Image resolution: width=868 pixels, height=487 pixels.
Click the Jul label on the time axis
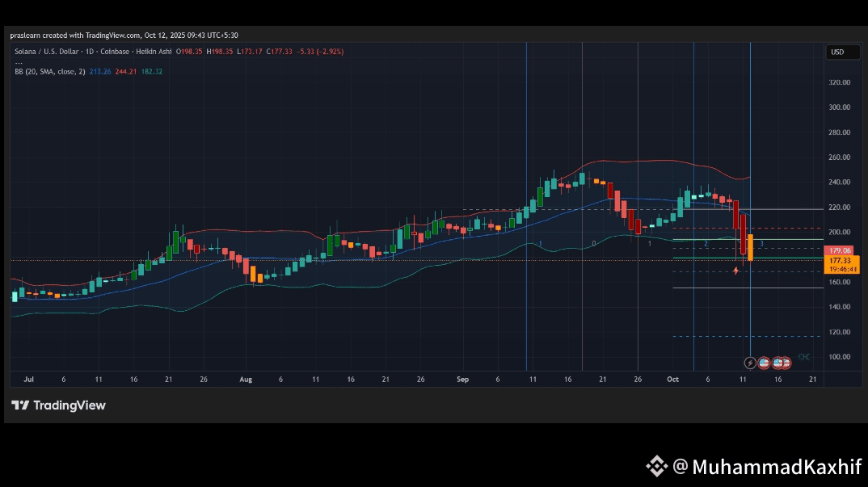coord(29,379)
